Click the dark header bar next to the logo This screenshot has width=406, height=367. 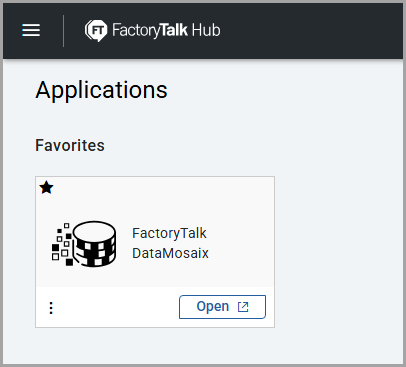[x=310, y=31]
